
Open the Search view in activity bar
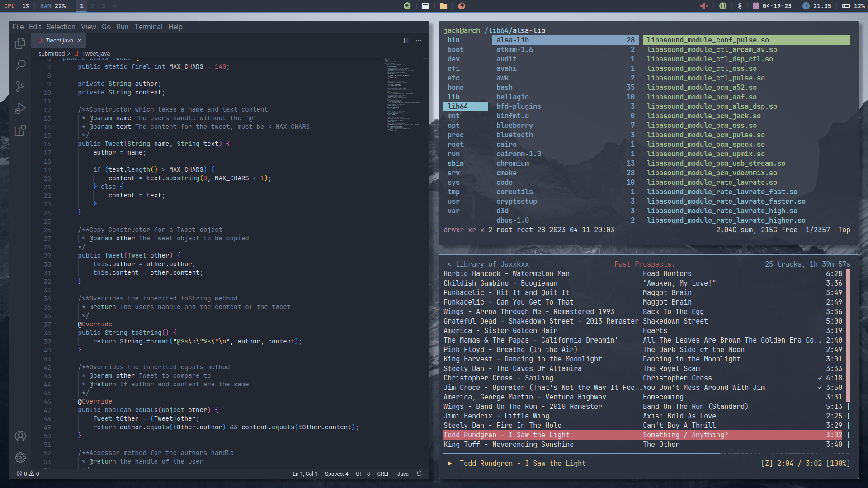click(x=20, y=65)
